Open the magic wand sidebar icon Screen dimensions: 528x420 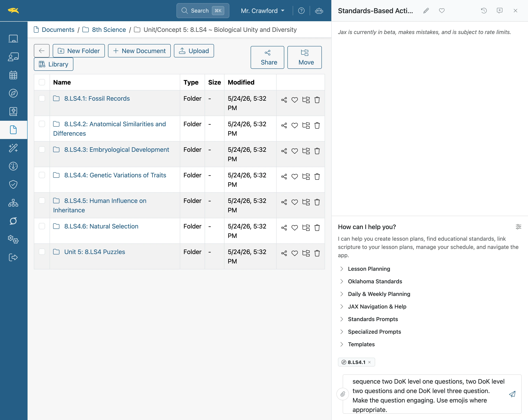click(13, 148)
